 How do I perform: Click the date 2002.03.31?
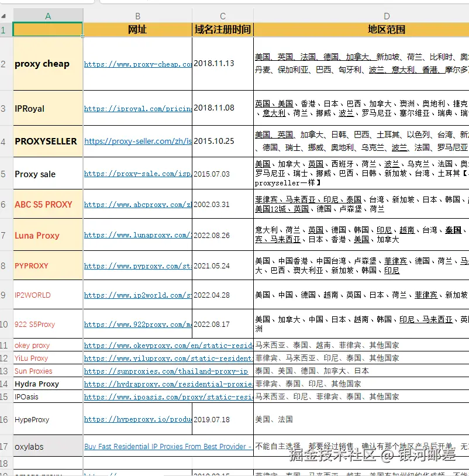coord(212,204)
